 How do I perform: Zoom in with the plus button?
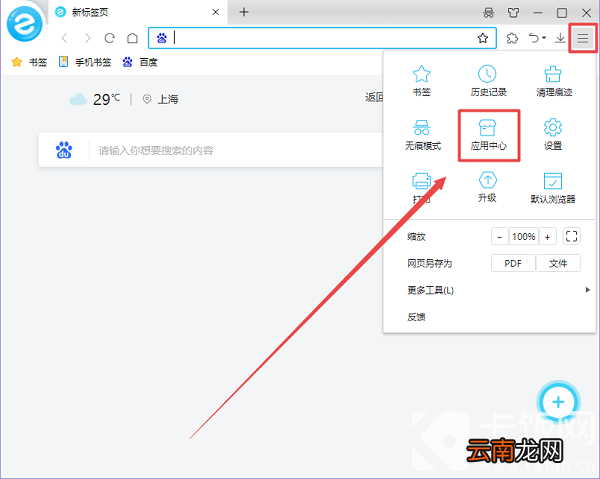[548, 236]
